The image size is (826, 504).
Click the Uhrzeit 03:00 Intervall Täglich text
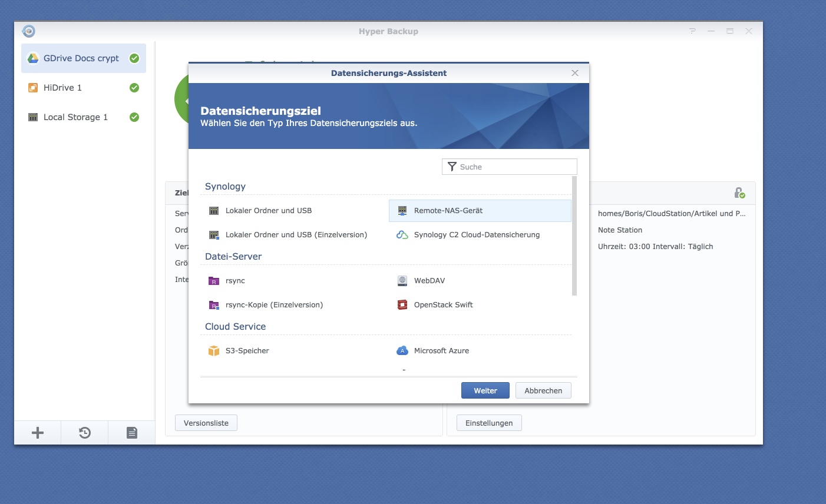pyautogui.click(x=655, y=247)
